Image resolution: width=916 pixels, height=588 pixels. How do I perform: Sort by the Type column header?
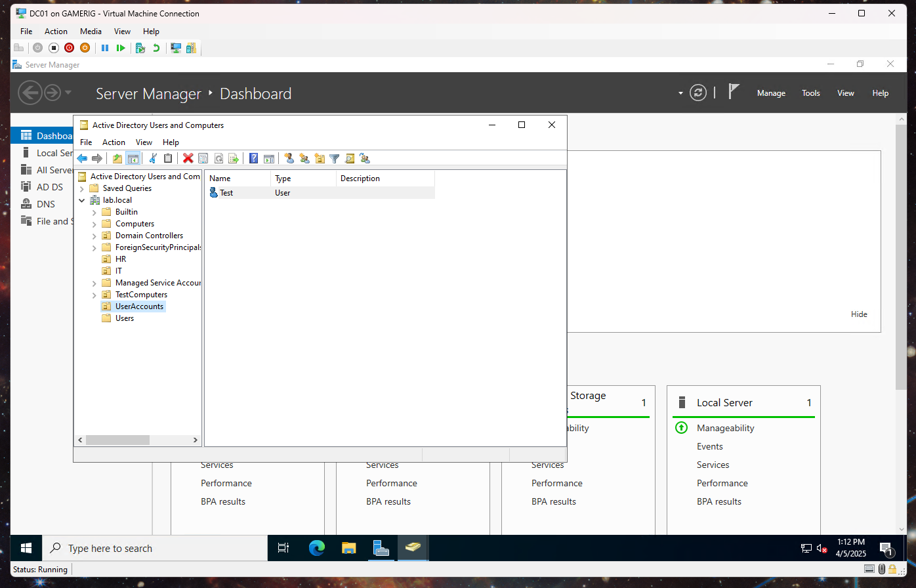point(303,178)
